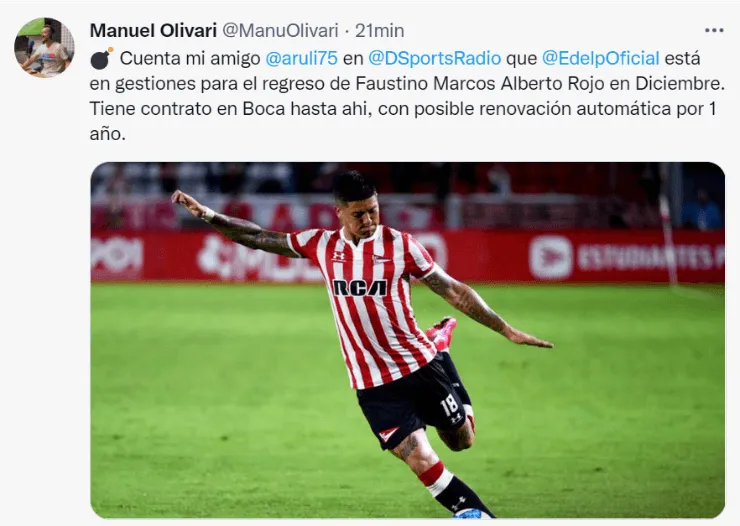
Task: Open the Manuel Olivari display name
Action: [153, 31]
